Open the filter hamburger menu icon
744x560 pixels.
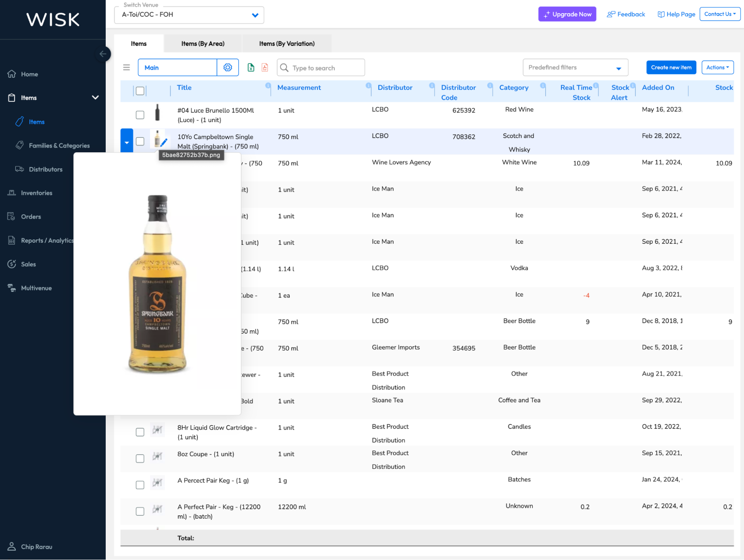click(127, 67)
